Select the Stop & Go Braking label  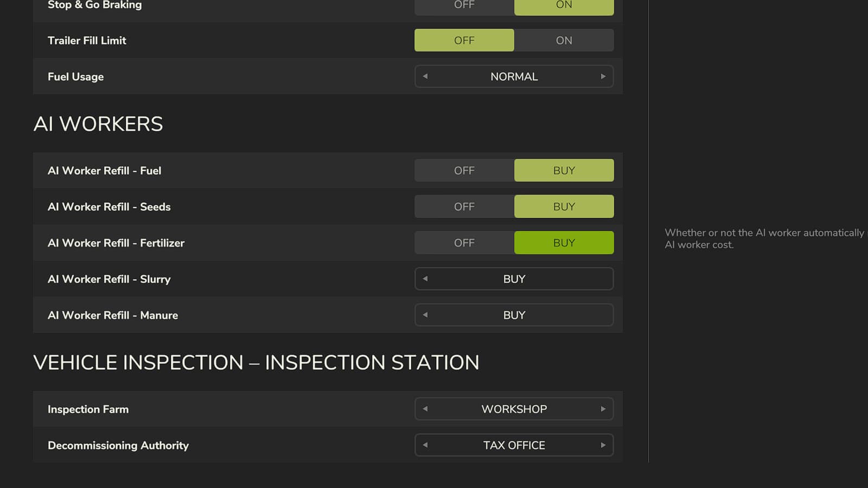pyautogui.click(x=94, y=5)
